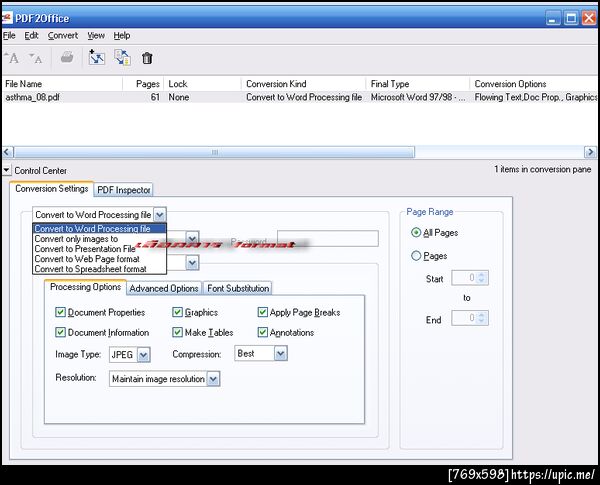Click the Conversion Options column header
The image size is (600, 485).
(533, 84)
